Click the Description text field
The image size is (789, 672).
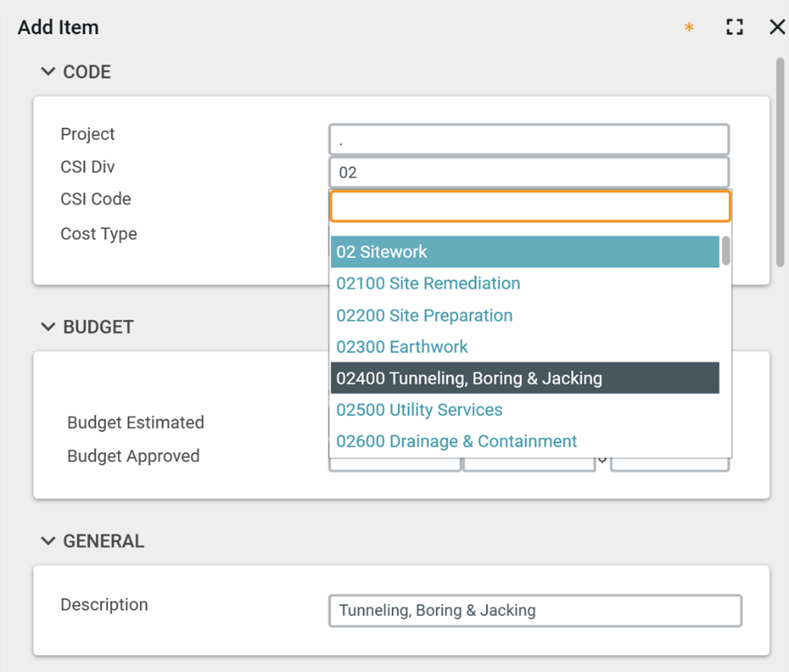coord(535,610)
